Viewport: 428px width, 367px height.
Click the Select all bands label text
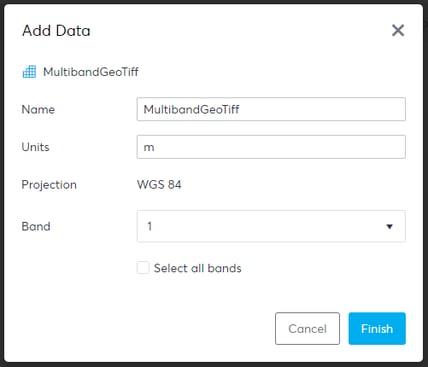point(198,268)
